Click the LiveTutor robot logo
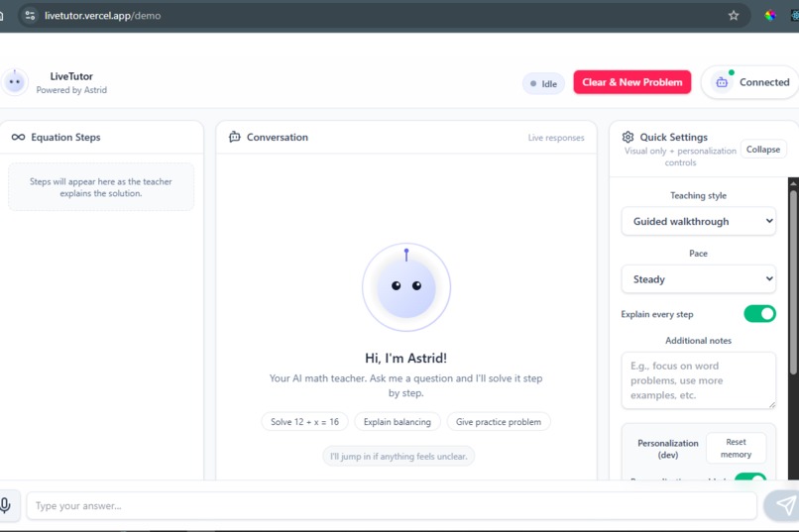 (x=14, y=82)
